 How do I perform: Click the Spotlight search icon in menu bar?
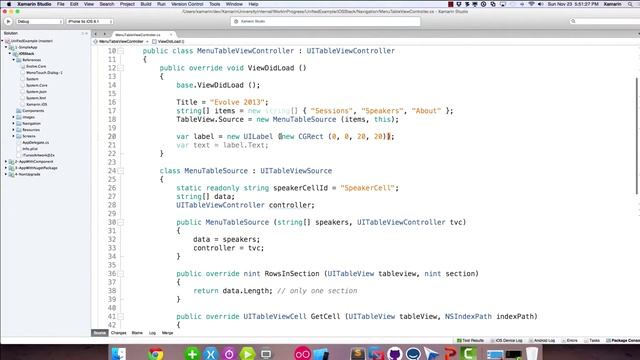click(x=630, y=4)
